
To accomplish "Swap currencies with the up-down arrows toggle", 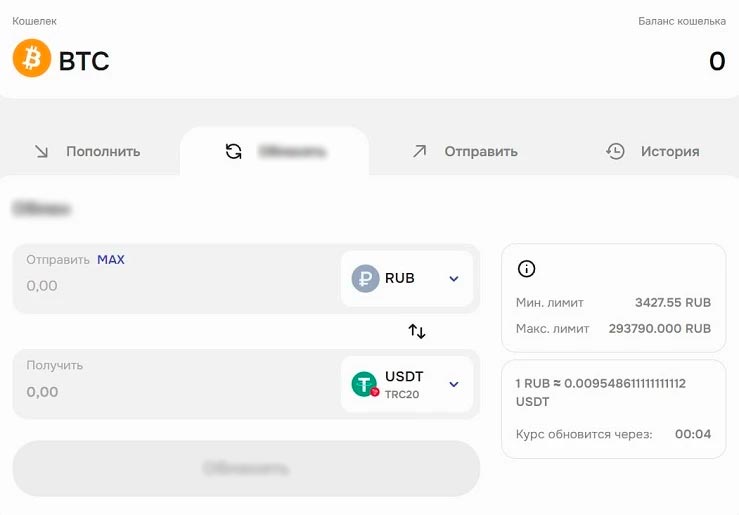I will pyautogui.click(x=417, y=331).
